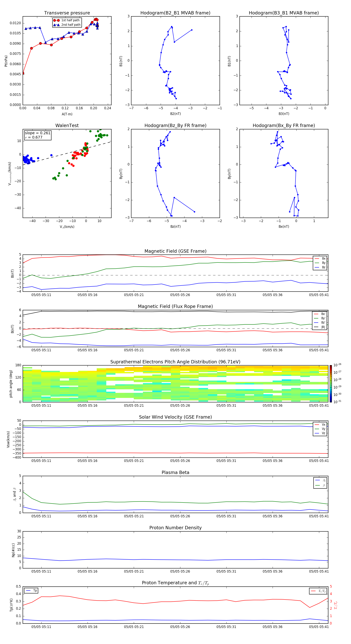Image resolution: width=351 pixels, height=644 pixels.
Task: Click 'Hodogram(Bz_By FR frame)' title
Action: coord(175,125)
